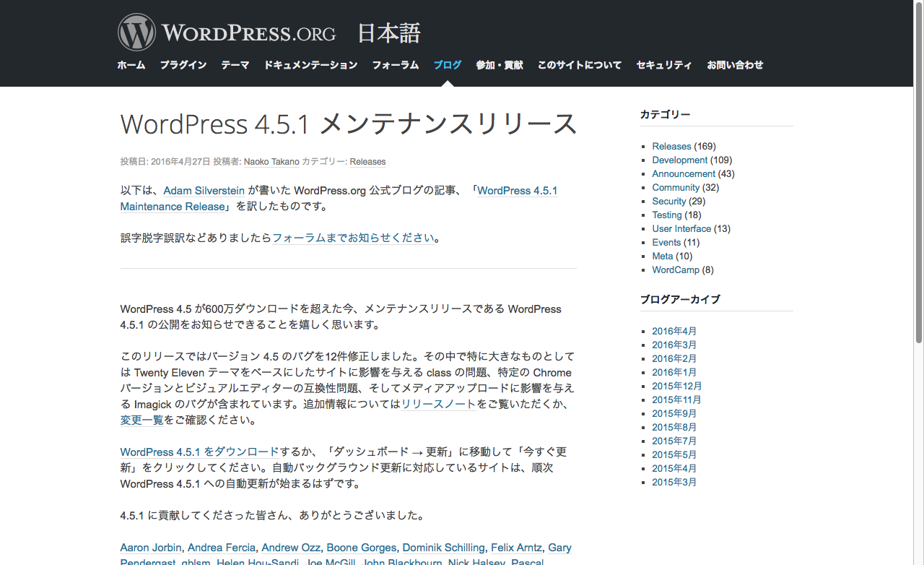Open contributor Boone Gorges's profile
This screenshot has height=565, width=924.
pyautogui.click(x=362, y=548)
